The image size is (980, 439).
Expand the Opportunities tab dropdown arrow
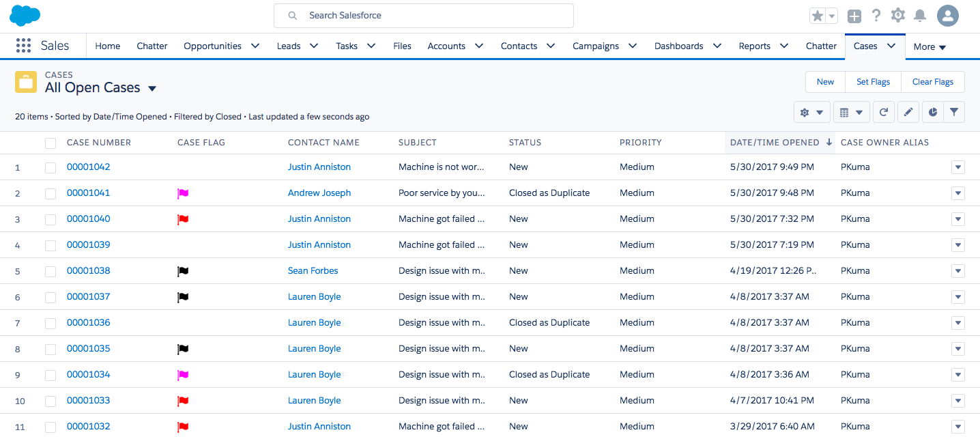(x=255, y=46)
